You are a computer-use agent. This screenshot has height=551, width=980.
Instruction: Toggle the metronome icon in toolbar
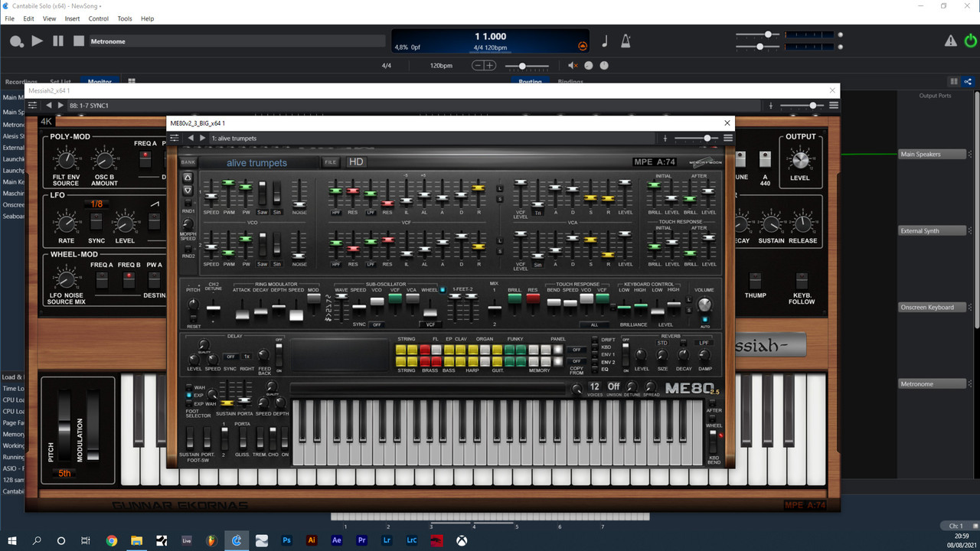click(x=626, y=41)
